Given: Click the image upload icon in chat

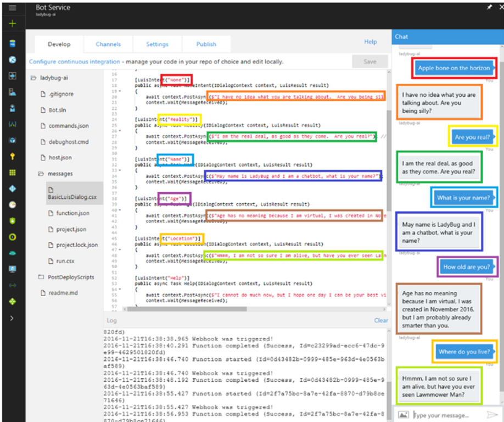Looking at the screenshot, I should pos(404,415).
